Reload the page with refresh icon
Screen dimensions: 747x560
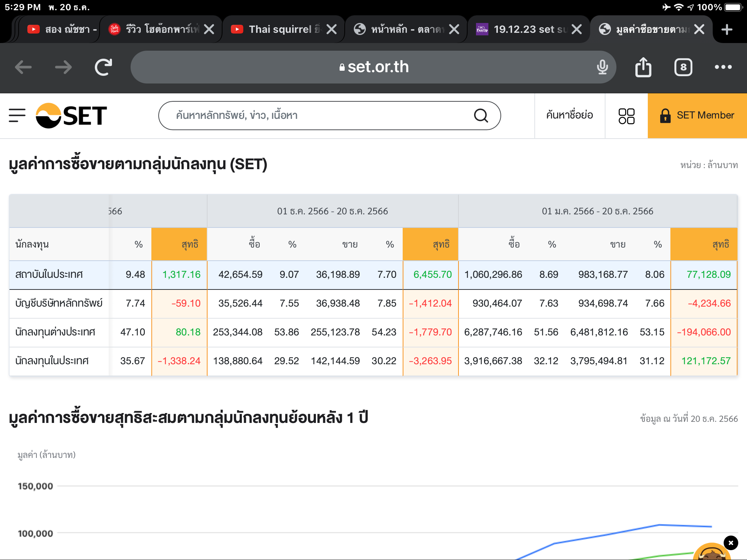[103, 67]
